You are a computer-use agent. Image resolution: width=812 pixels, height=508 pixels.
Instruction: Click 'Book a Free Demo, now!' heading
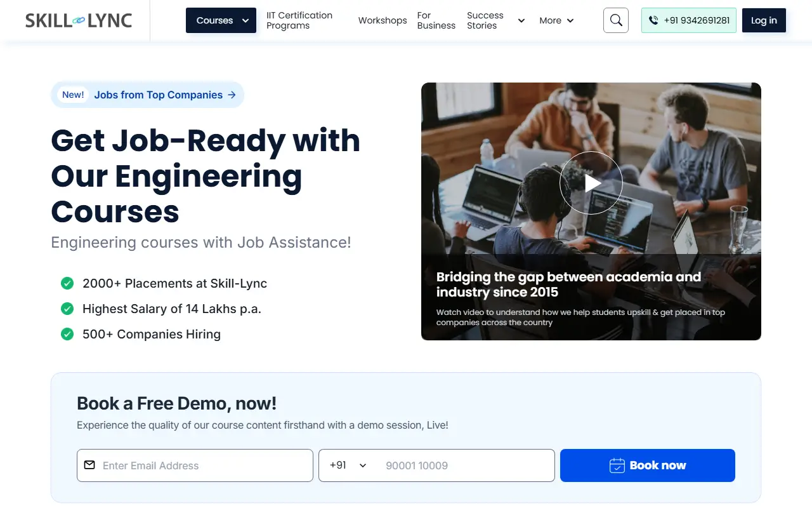tap(176, 403)
